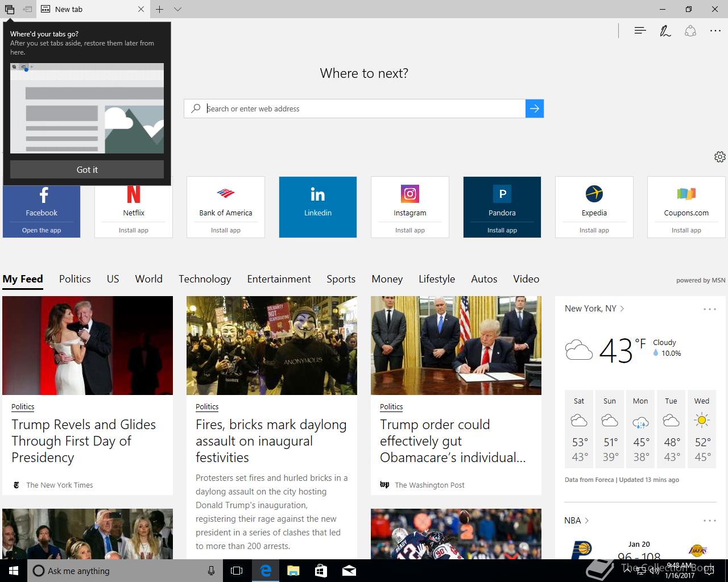Open page customize gear icon
This screenshot has width=728, height=582.
[x=719, y=157]
